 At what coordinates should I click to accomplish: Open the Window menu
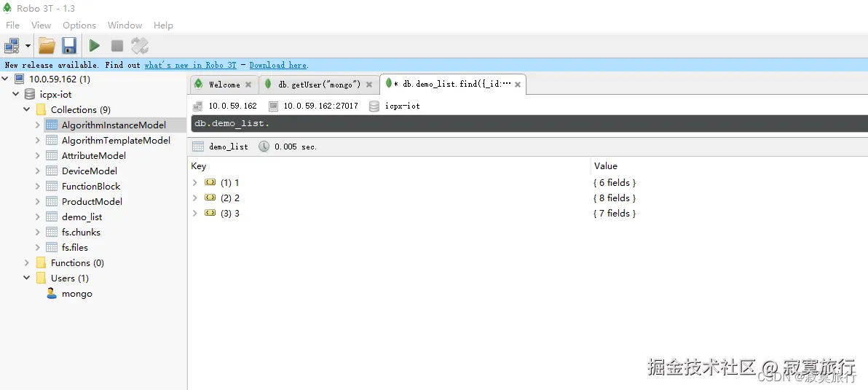point(125,26)
